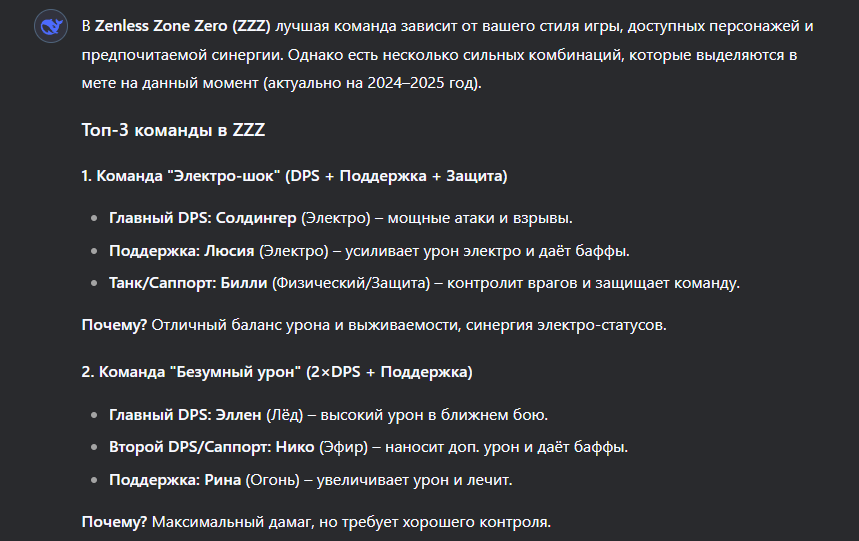Click the bullet dot before Эллен line
The image size is (859, 541).
coord(94,415)
